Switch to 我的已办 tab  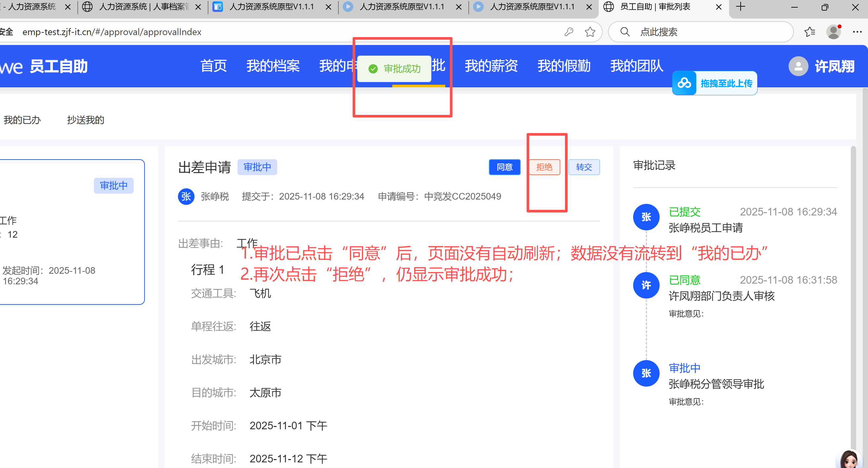pyautogui.click(x=22, y=120)
